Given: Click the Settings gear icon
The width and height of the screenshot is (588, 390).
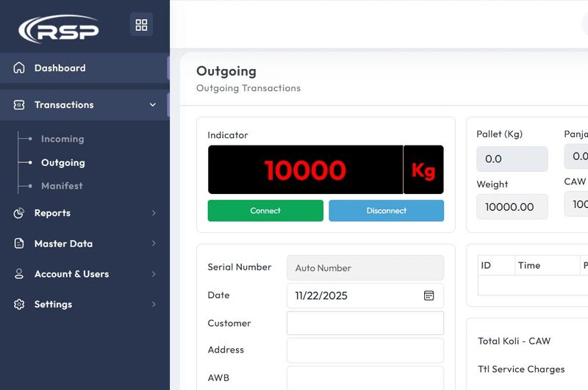Looking at the screenshot, I should [x=19, y=304].
